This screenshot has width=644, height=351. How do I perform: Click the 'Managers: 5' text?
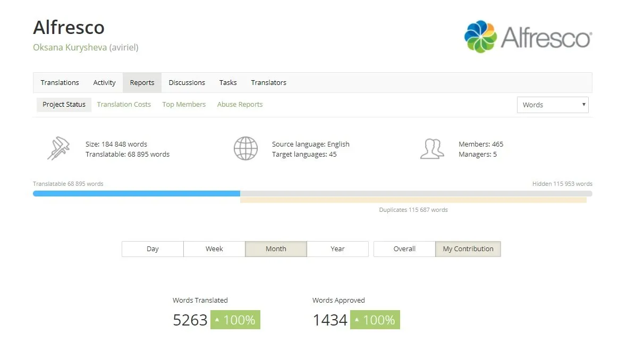pyautogui.click(x=478, y=155)
